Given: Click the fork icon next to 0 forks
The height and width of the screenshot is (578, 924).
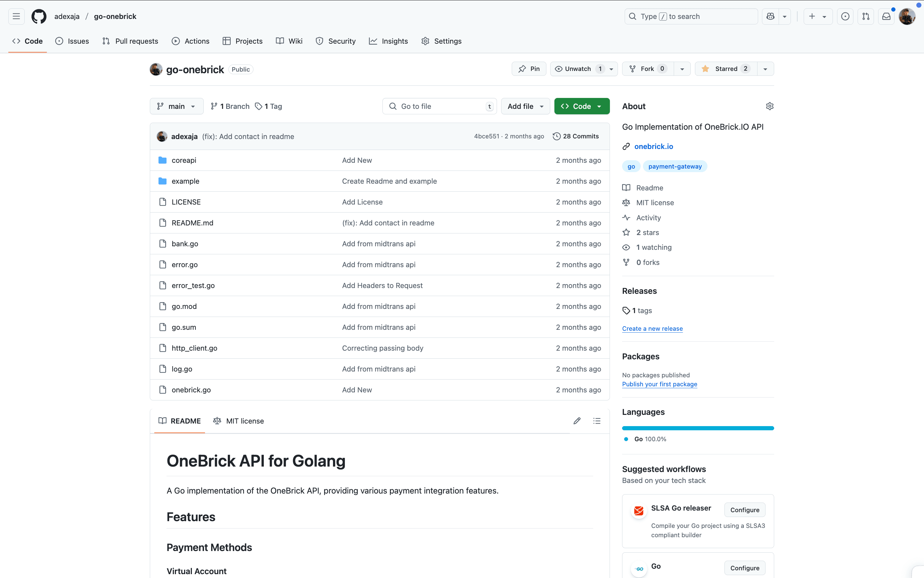Looking at the screenshot, I should click(x=626, y=262).
